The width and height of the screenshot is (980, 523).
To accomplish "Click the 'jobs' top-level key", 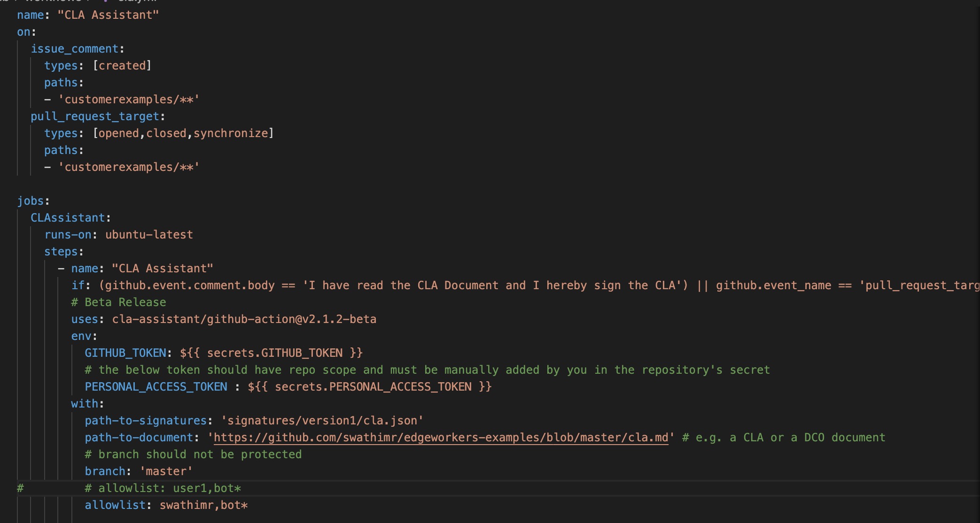I will (x=30, y=201).
